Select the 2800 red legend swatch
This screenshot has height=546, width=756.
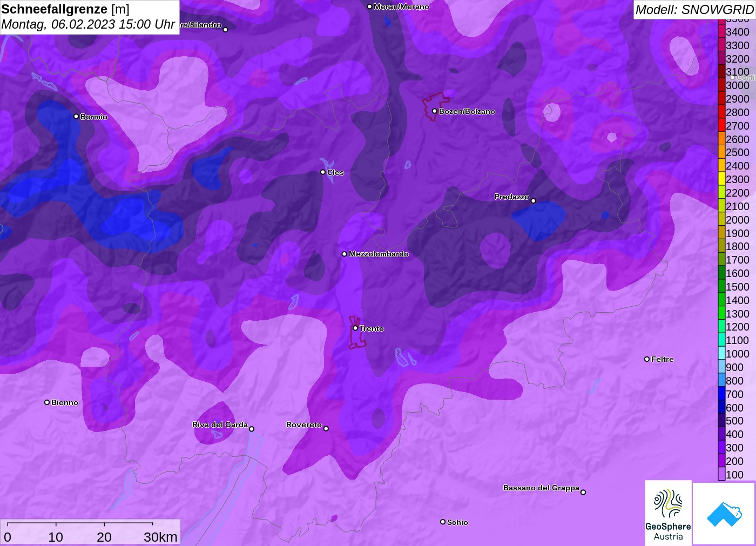coord(721,112)
